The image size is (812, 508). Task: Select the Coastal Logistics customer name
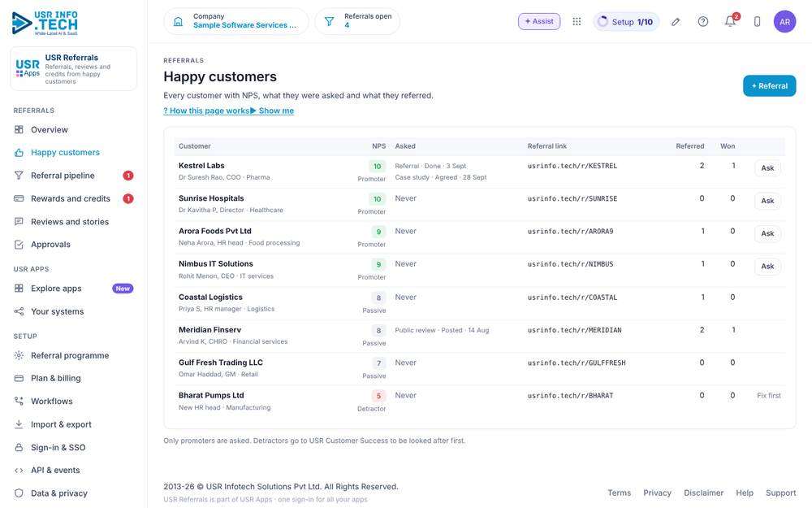[210, 297]
